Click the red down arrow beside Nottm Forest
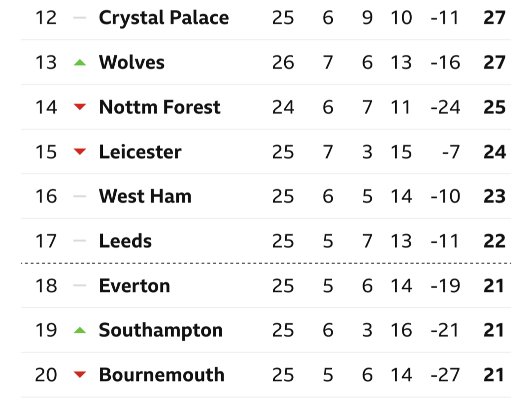The height and width of the screenshot is (404, 532). [80, 107]
